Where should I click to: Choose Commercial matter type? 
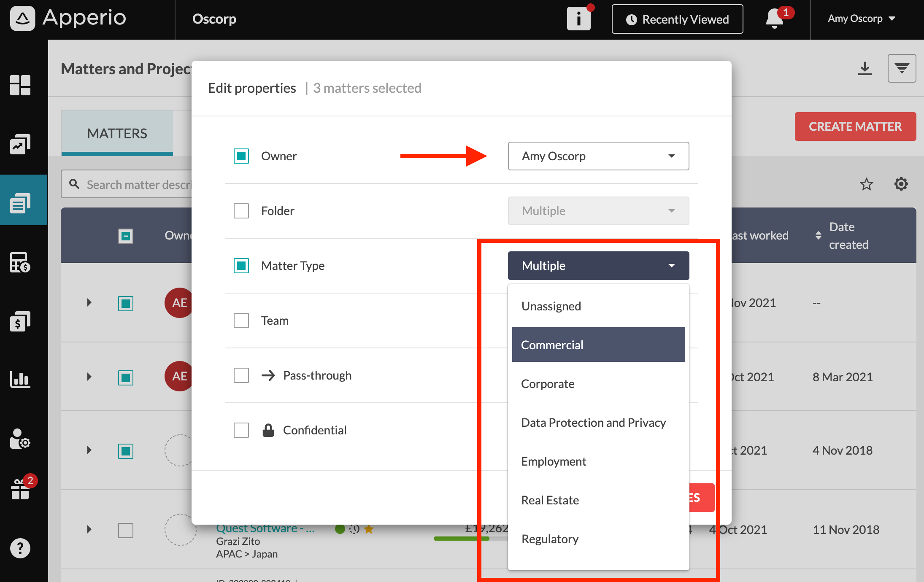(x=598, y=345)
